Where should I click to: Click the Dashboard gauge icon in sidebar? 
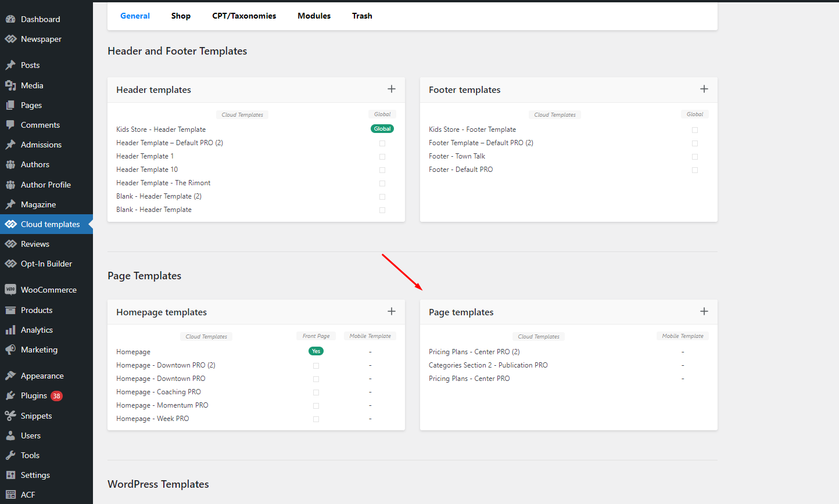[10, 19]
